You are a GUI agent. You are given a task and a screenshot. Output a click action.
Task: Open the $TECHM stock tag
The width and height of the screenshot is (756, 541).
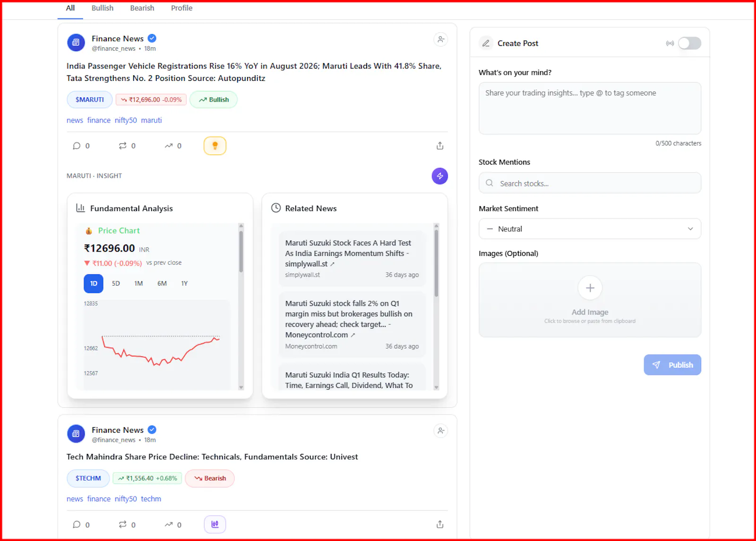(x=88, y=479)
